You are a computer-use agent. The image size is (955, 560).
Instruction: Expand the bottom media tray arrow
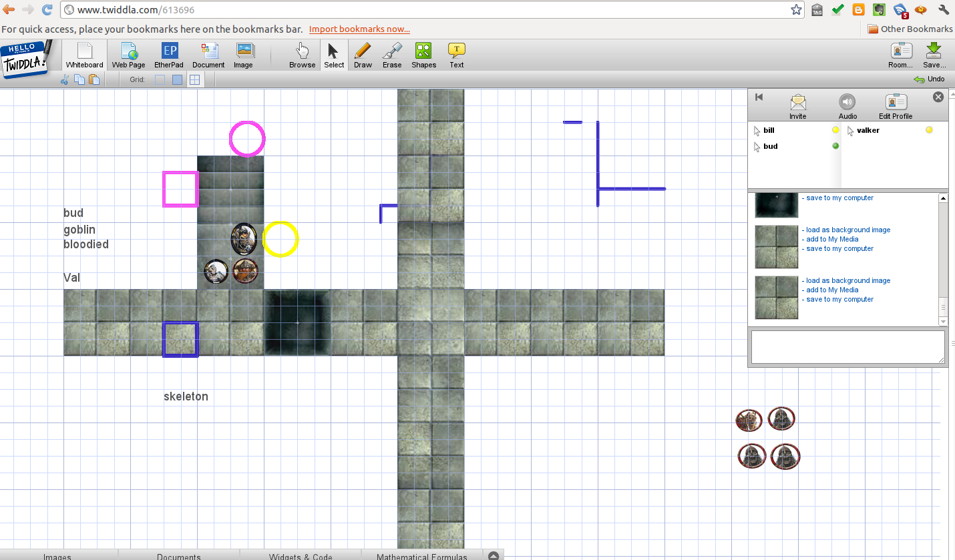pyautogui.click(x=493, y=556)
